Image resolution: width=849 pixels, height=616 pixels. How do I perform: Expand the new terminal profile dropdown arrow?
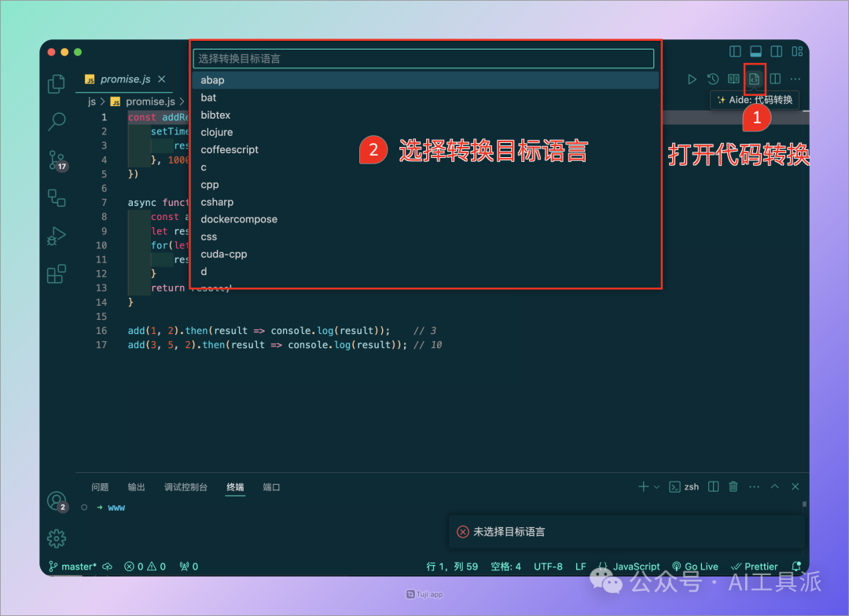coord(656,487)
